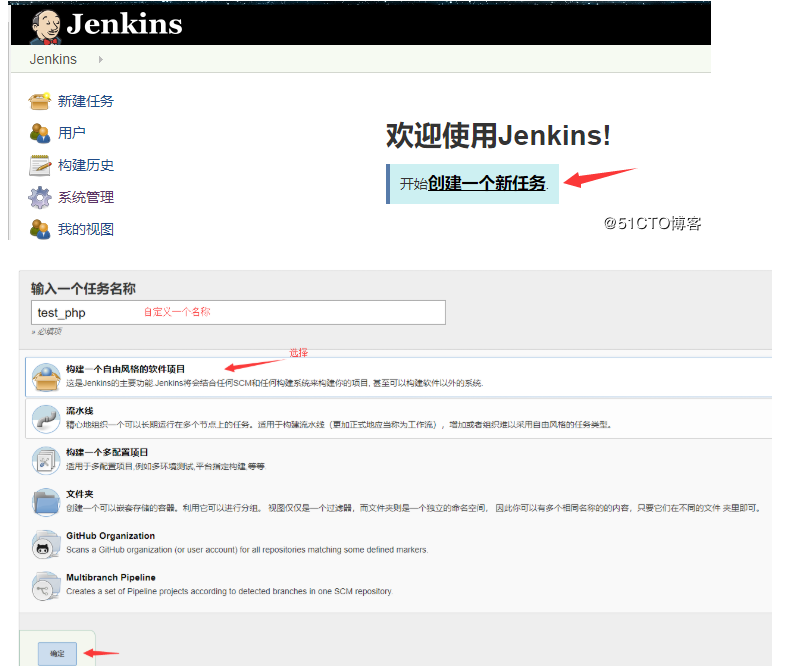Image resolution: width=788 pixels, height=666 pixels.
Task: Click the freestyle project description text
Action: coord(275,383)
